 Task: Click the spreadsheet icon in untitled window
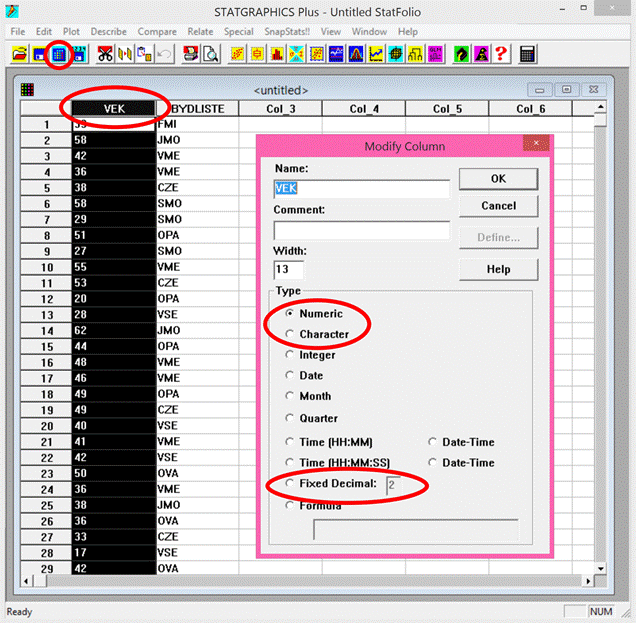27,89
